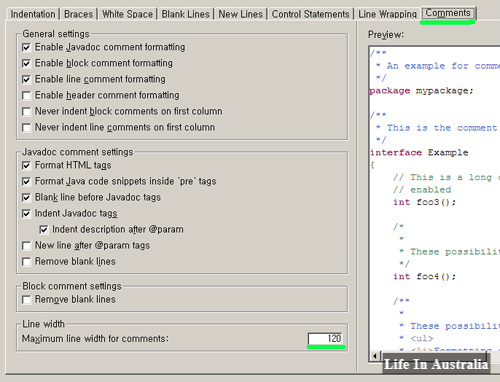This screenshot has width=500, height=382.
Task: Go to the New Lines tab
Action: pos(240,14)
